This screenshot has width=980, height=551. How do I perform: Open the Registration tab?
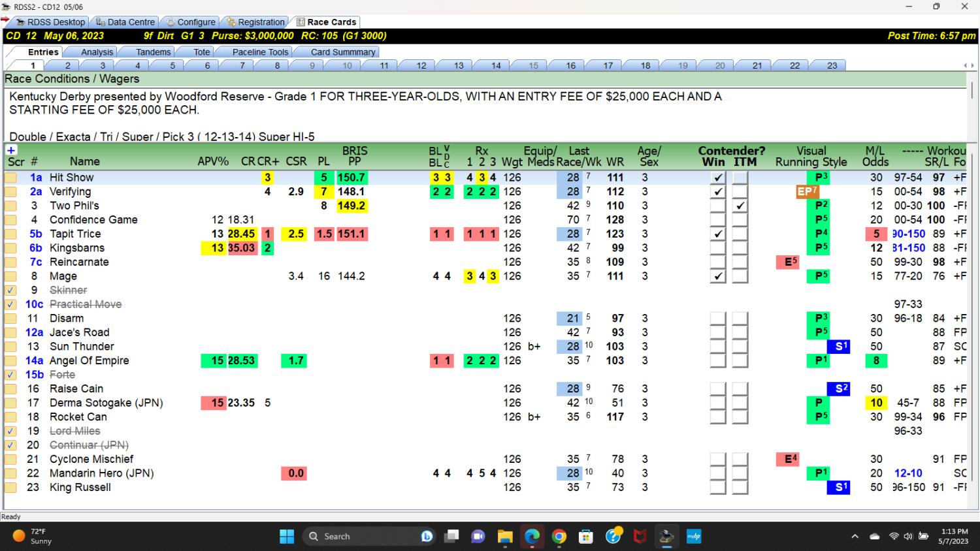tap(255, 22)
